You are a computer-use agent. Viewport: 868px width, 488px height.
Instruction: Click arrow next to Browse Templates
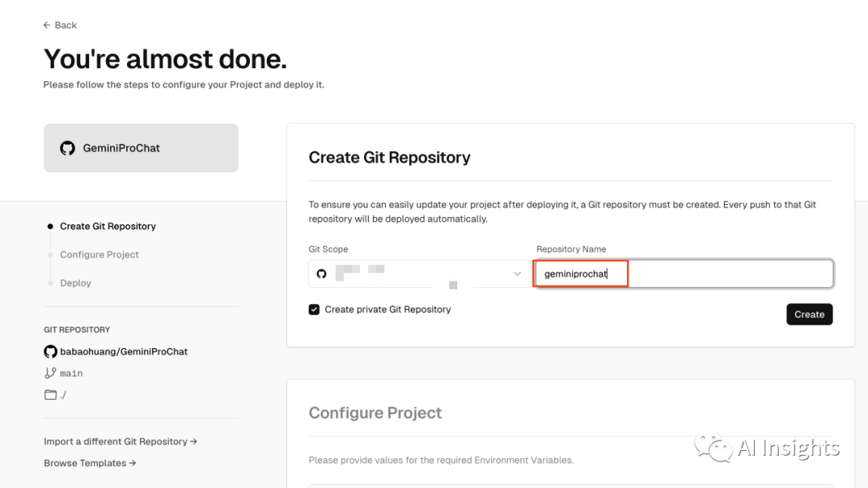coord(133,463)
